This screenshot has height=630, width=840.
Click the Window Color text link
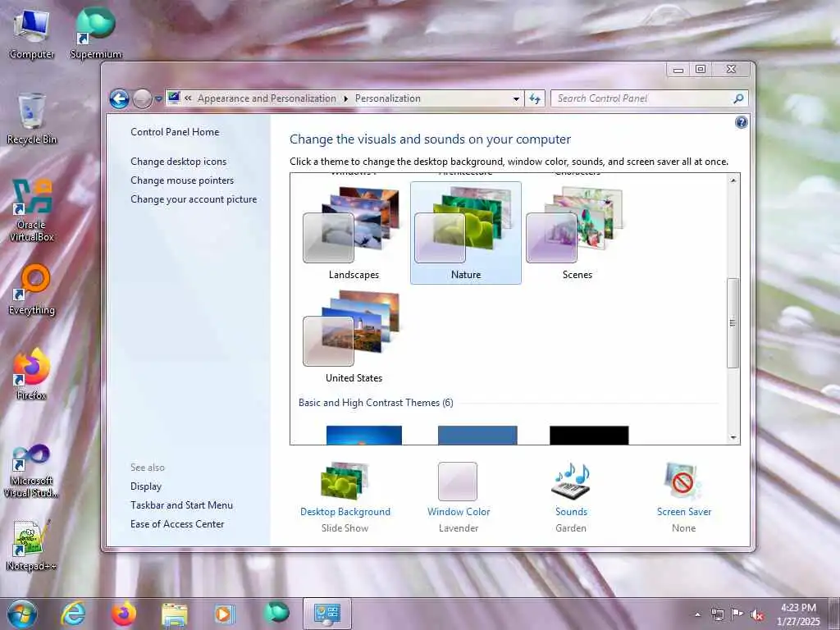(x=459, y=512)
